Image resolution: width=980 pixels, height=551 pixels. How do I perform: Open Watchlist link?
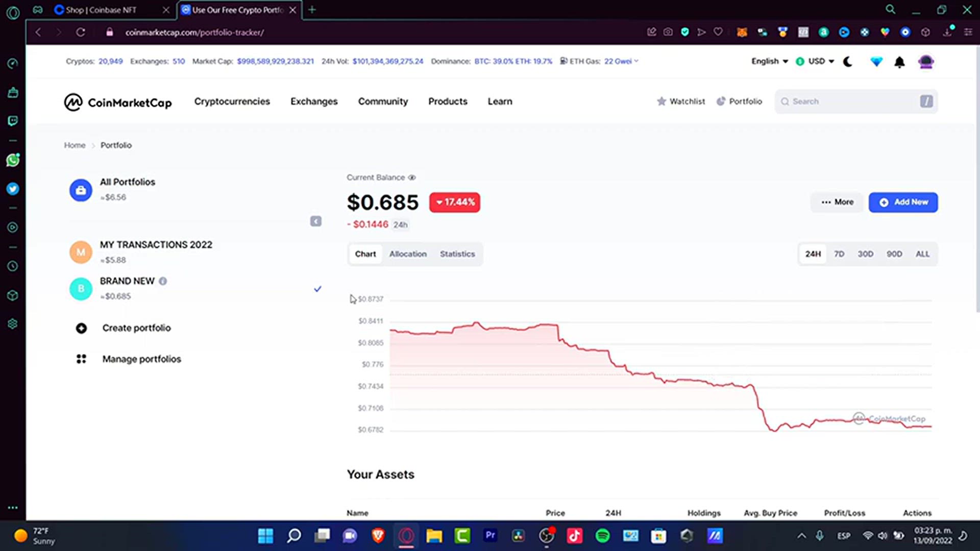[681, 102]
